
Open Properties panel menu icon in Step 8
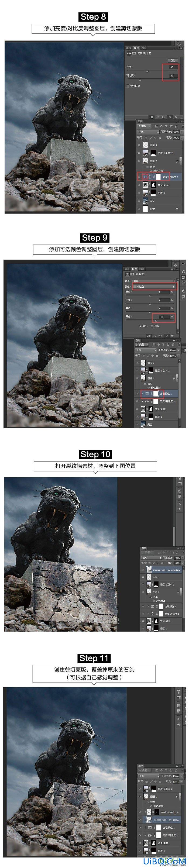coord(181,48)
